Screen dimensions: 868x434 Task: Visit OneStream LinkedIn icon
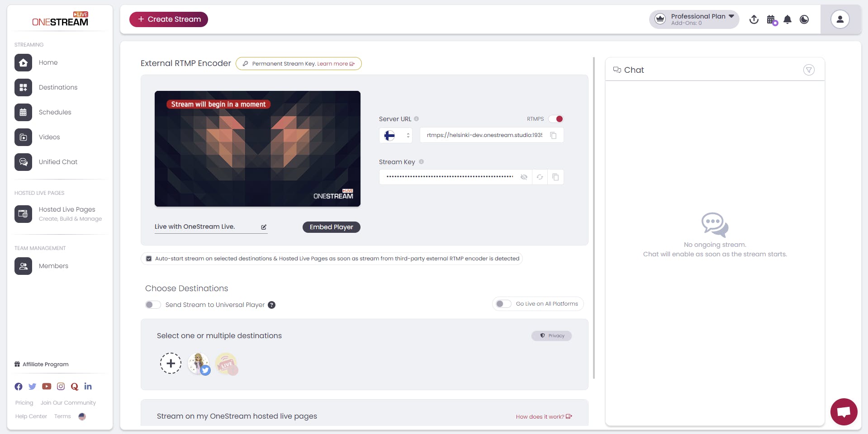coord(88,387)
